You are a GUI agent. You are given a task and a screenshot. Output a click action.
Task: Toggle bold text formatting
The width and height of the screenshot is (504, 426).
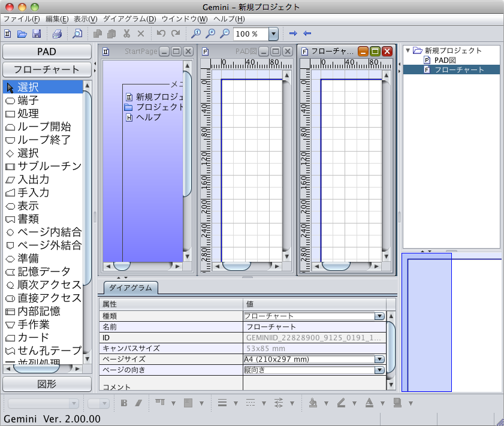click(x=124, y=403)
